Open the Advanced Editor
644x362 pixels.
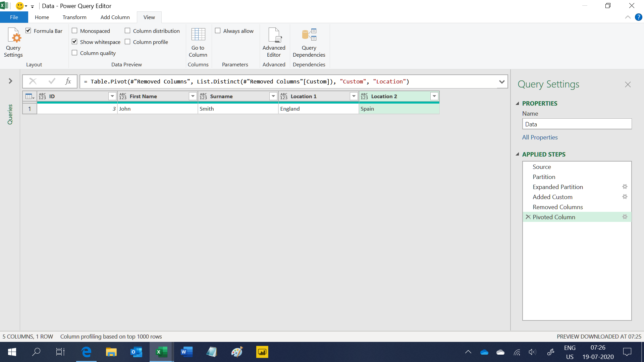274,43
